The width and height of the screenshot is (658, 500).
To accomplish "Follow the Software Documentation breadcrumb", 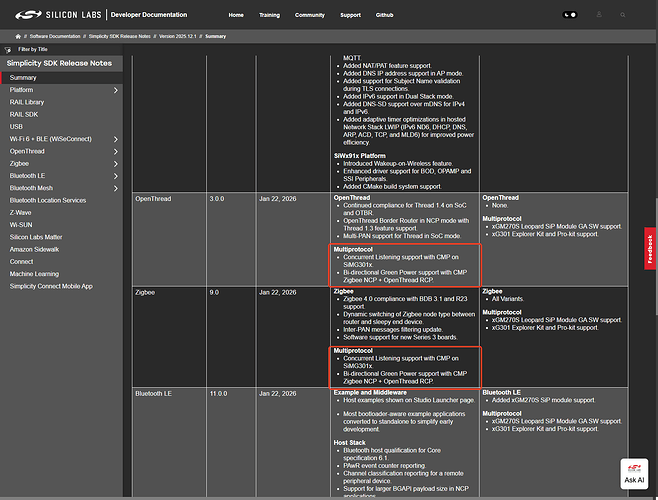I will 55,37.
